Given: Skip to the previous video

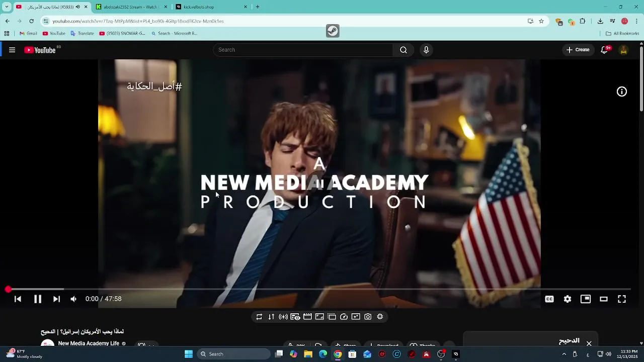Looking at the screenshot, I should click(x=18, y=299).
